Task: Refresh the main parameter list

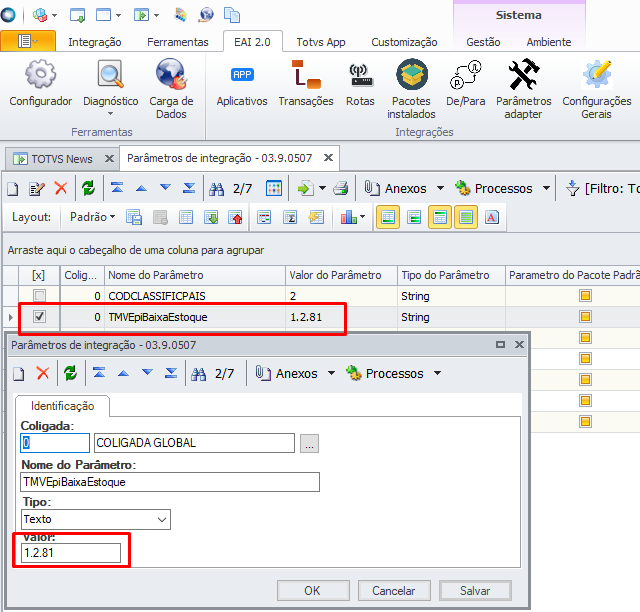Action: tap(88, 189)
